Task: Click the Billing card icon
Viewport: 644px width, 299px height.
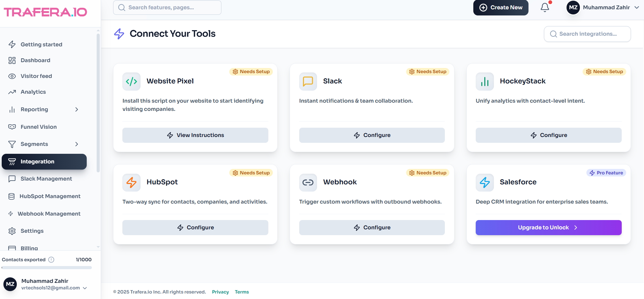Action: [x=12, y=248]
